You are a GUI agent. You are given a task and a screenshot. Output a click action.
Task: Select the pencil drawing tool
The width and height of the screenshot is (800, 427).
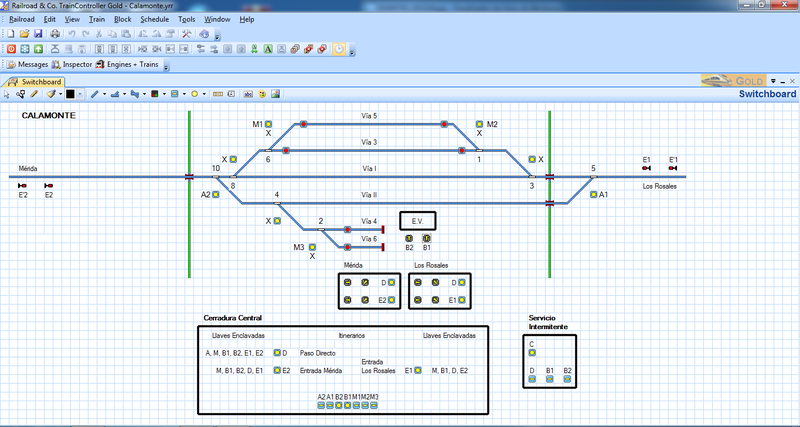coord(34,94)
